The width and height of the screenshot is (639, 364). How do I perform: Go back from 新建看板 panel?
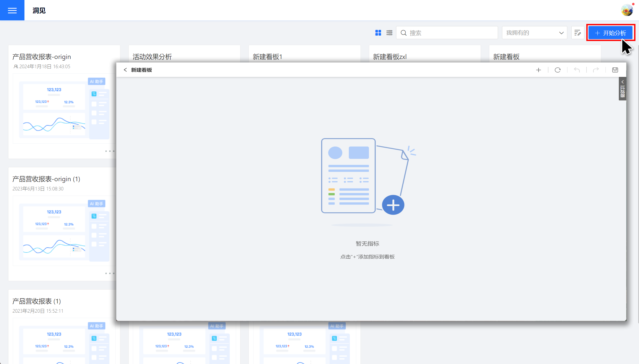(125, 70)
